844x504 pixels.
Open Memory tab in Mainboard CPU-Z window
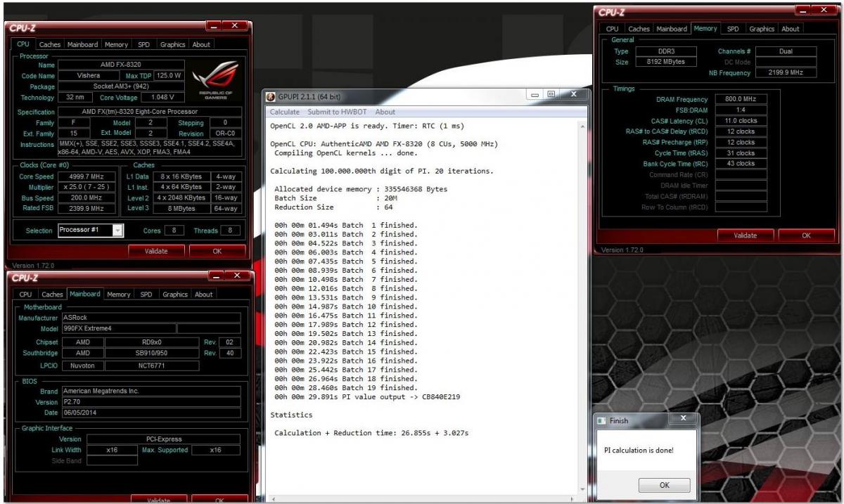click(x=118, y=295)
